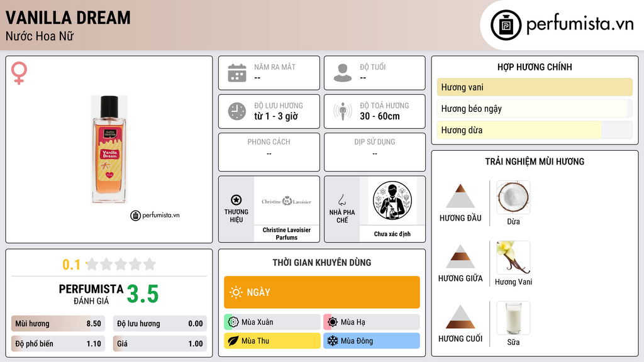Viewport: 644px width, 362px height.
Task: Click the Hương Cuối pyramid icon
Action: [460, 317]
